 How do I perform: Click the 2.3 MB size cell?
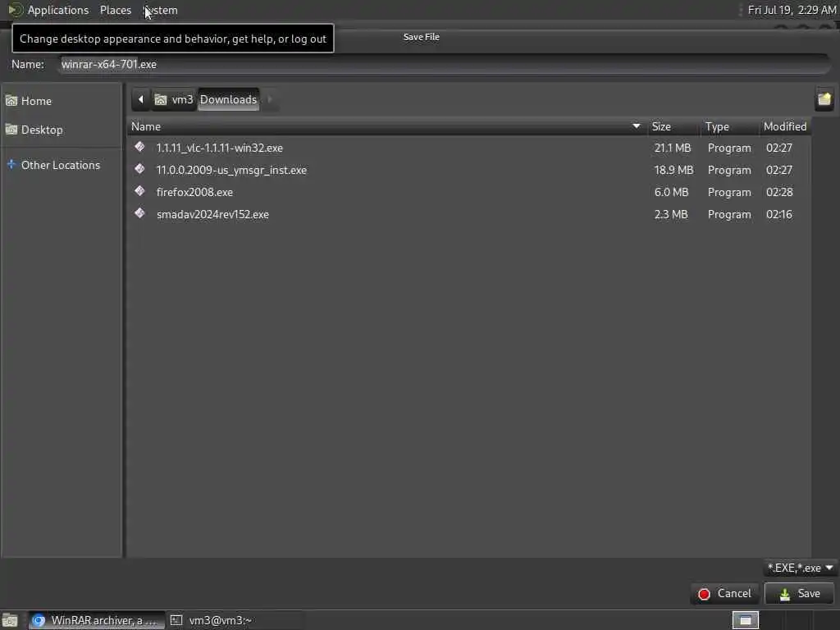tap(671, 214)
